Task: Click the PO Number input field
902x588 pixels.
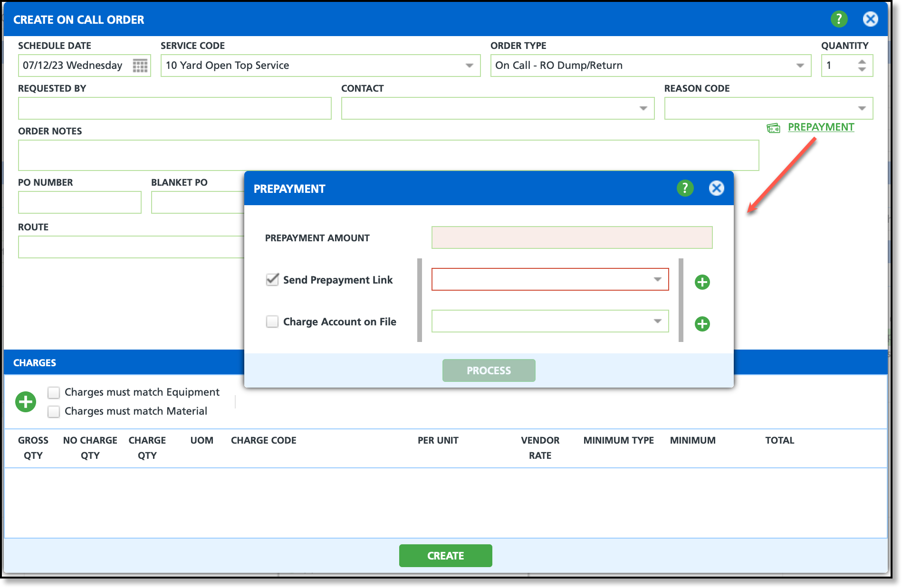Action: pos(79,202)
